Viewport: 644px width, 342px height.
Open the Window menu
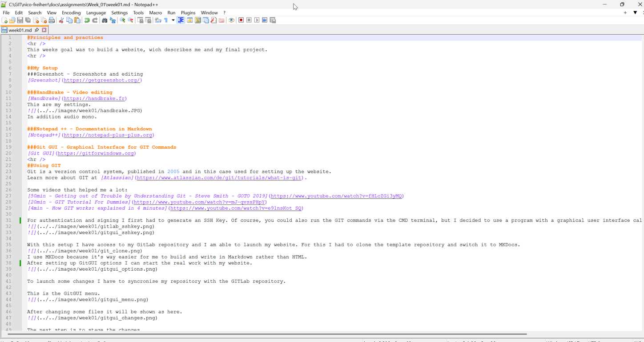point(209,12)
